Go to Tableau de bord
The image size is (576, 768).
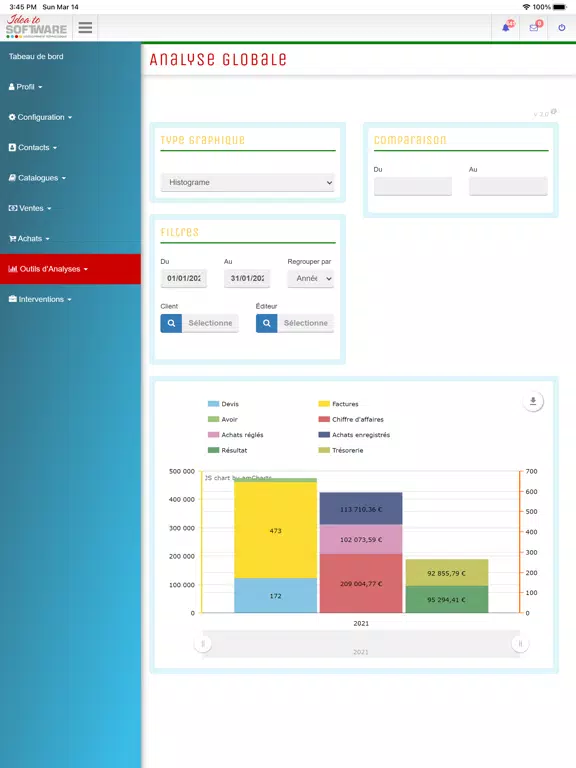(x=36, y=56)
